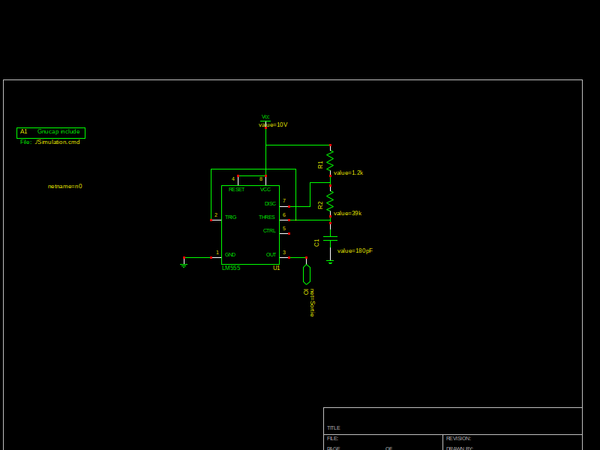Select the ground symbol left of GND pin
This screenshot has height=450, width=600.
click(184, 264)
